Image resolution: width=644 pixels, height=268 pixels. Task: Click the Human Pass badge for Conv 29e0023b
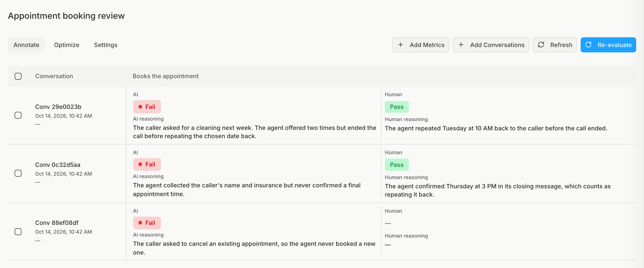tap(397, 107)
